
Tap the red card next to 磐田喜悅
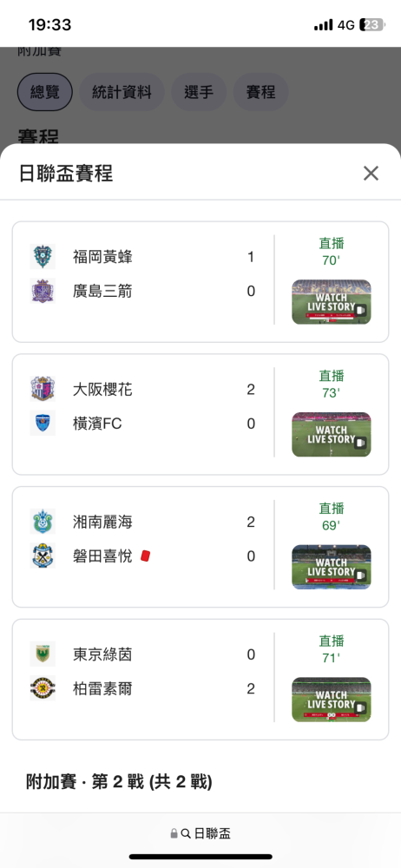[146, 556]
